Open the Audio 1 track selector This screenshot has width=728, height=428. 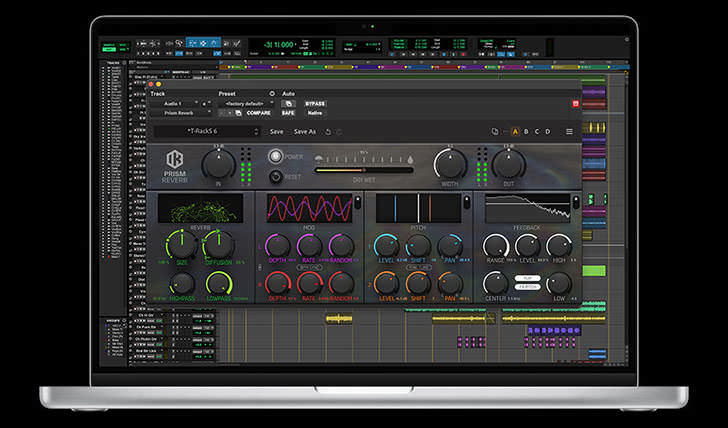175,104
